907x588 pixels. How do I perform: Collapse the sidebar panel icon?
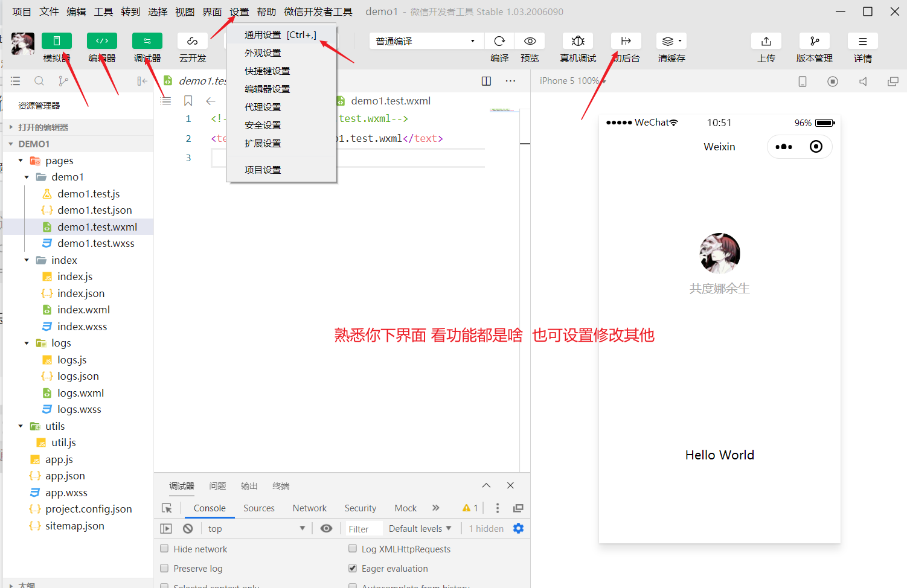pos(142,81)
